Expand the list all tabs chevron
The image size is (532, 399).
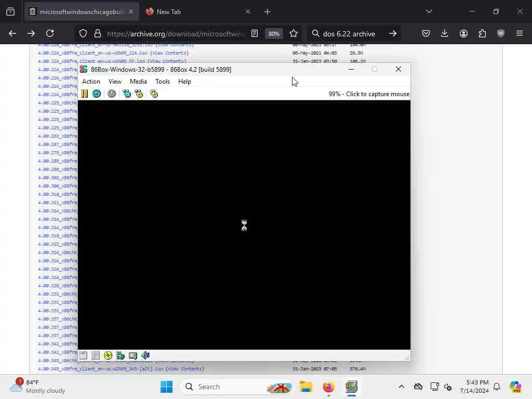(x=429, y=12)
